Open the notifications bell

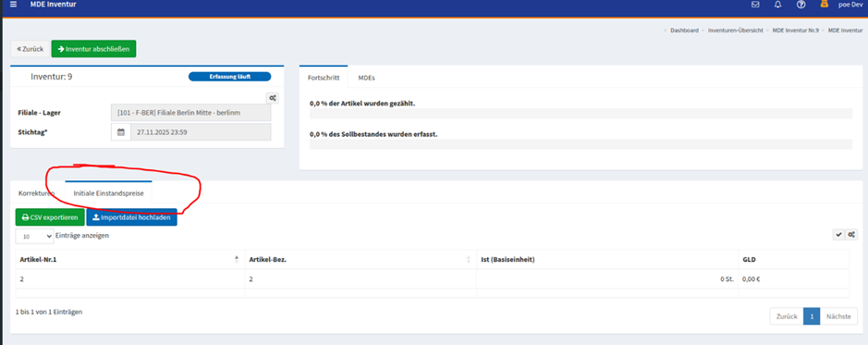(x=777, y=5)
